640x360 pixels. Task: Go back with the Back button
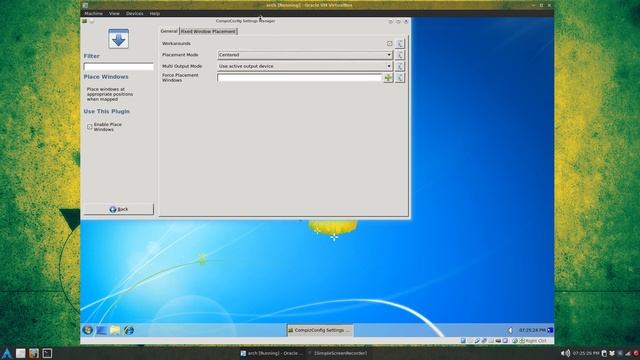[x=118, y=209]
